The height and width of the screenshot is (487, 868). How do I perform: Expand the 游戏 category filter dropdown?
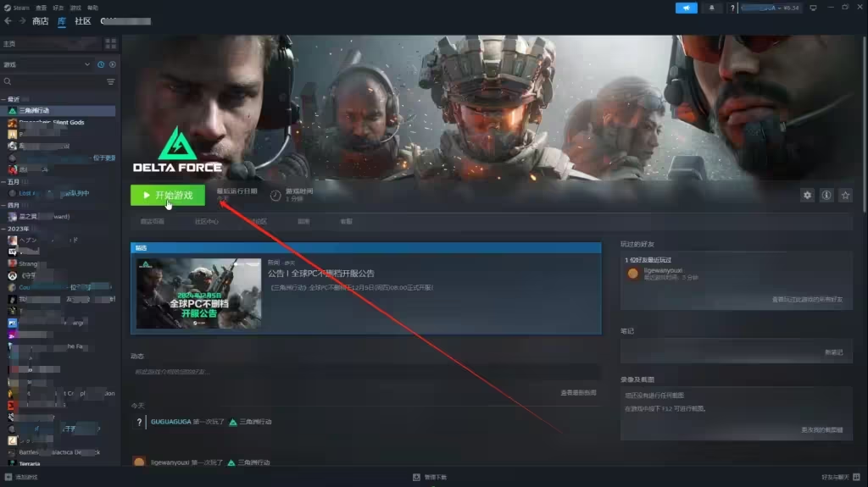click(x=47, y=64)
